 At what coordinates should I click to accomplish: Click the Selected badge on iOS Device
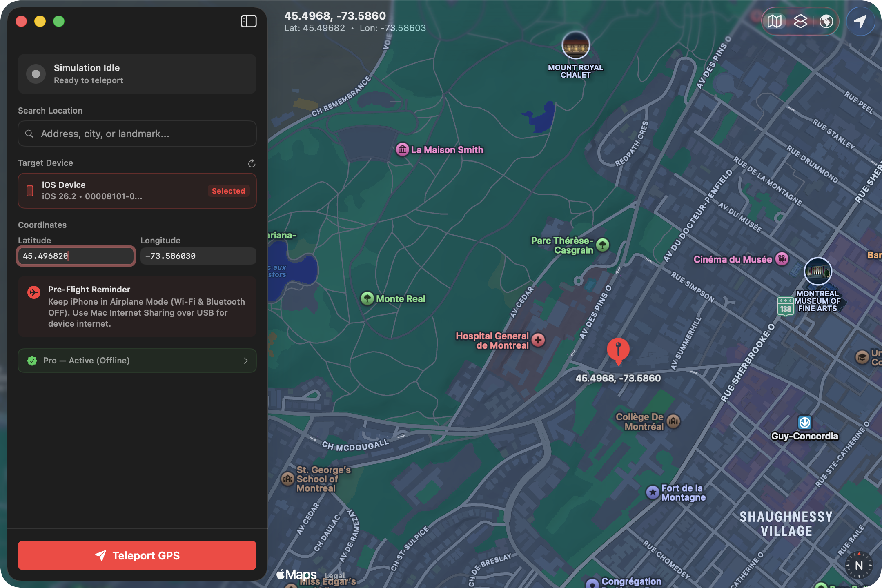pyautogui.click(x=229, y=191)
